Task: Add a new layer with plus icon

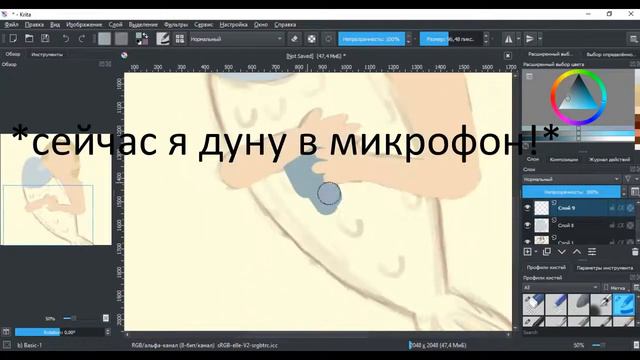Action: (527, 252)
